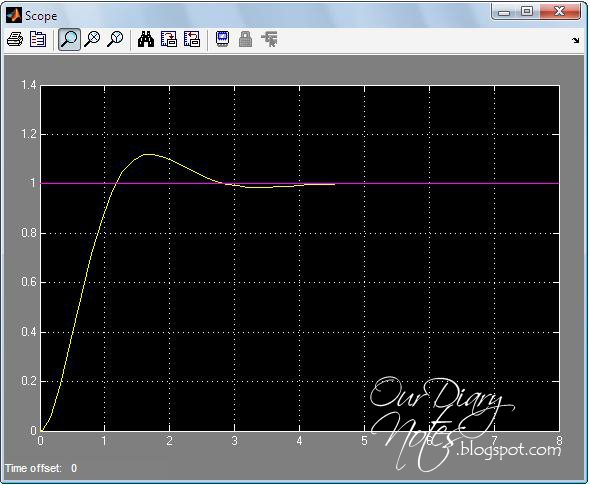Minimize the Scope window
590x485 pixels.
(504, 12)
